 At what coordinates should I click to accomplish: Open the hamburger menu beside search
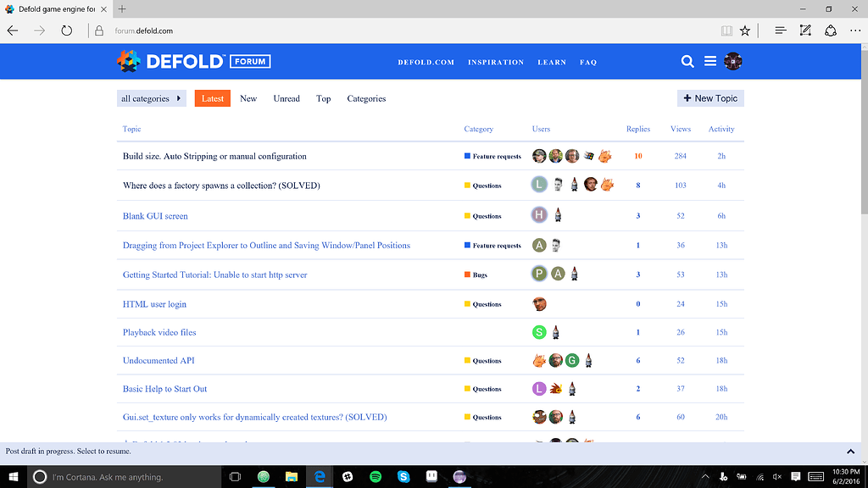coord(710,61)
